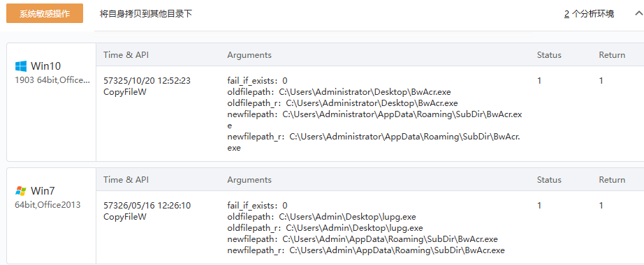
Task: Click the 将自身拷贝到其他目录下 behavior title
Action: 146,14
